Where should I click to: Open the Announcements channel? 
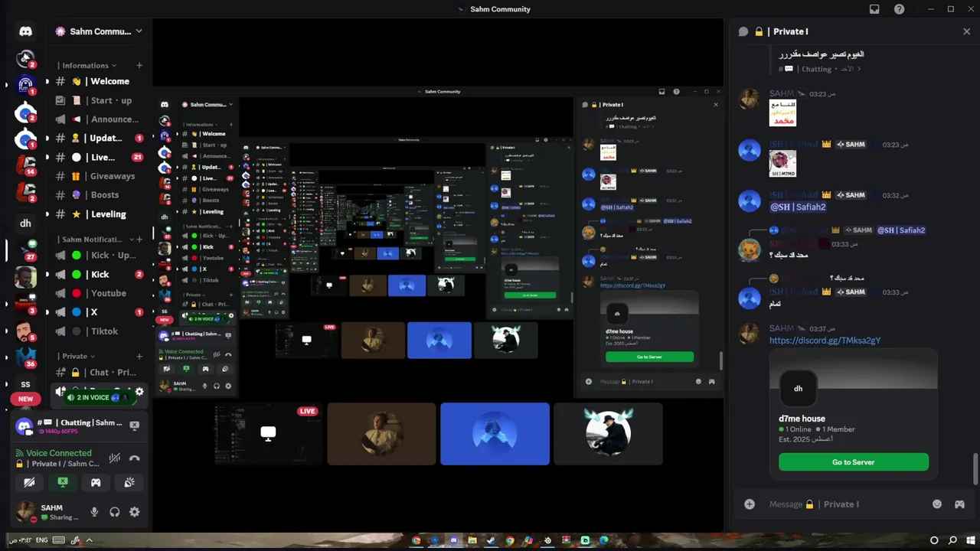tap(100, 119)
